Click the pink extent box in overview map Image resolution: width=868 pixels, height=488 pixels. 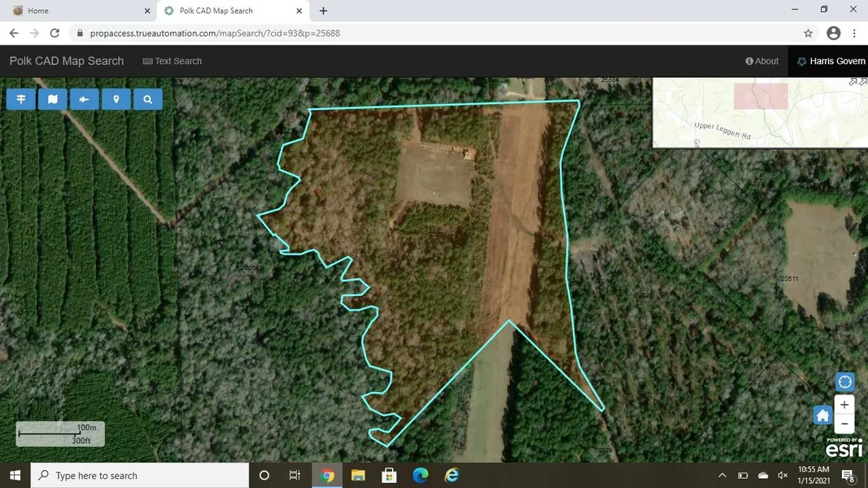pos(761,96)
